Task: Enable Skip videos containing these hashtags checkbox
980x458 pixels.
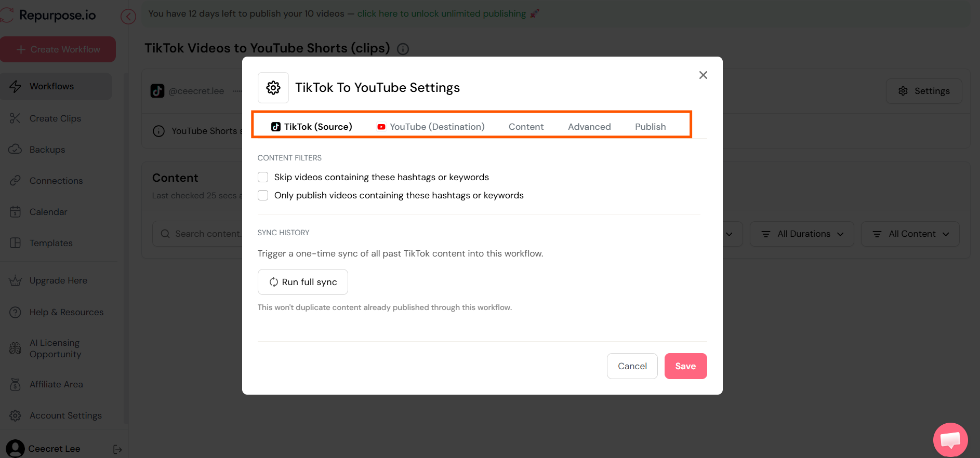Action: [263, 177]
